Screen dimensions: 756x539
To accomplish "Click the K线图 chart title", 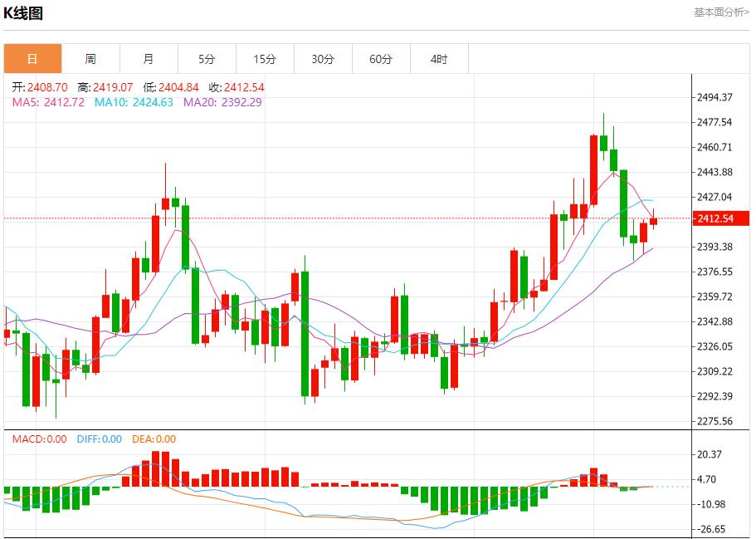I will click(23, 13).
